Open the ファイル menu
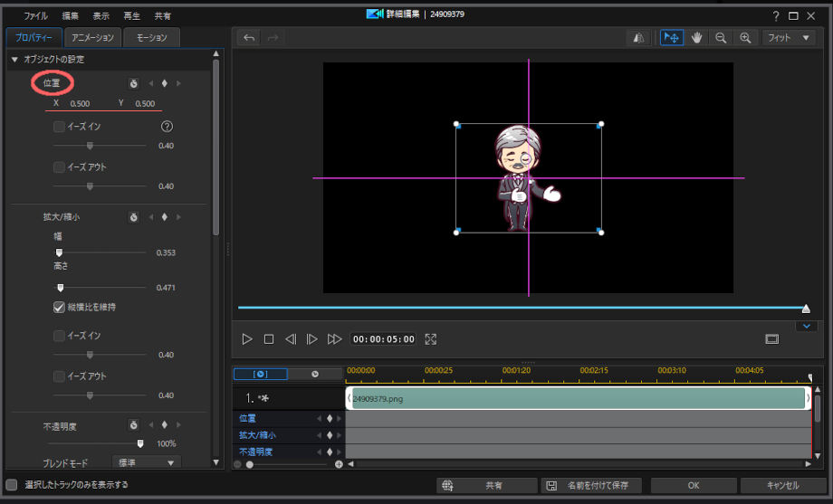The height and width of the screenshot is (504, 833). (35, 16)
